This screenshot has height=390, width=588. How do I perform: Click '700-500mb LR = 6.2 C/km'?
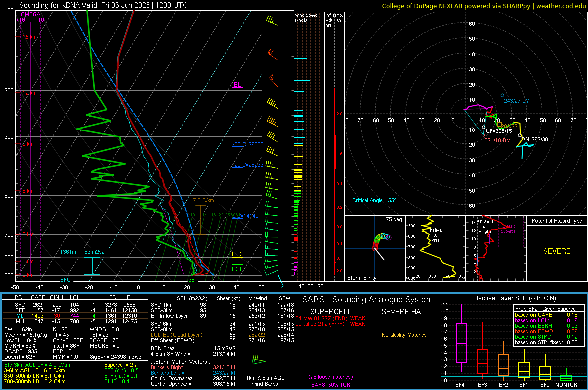35,382
